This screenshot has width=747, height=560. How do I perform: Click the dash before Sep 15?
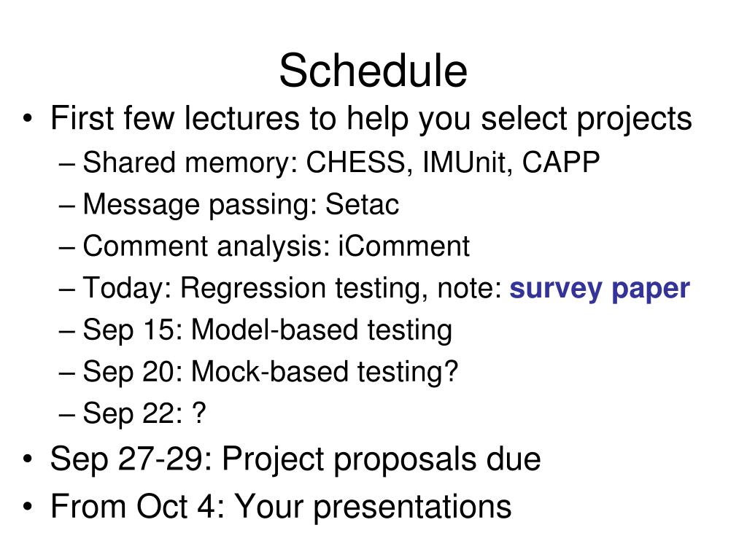click(66, 332)
